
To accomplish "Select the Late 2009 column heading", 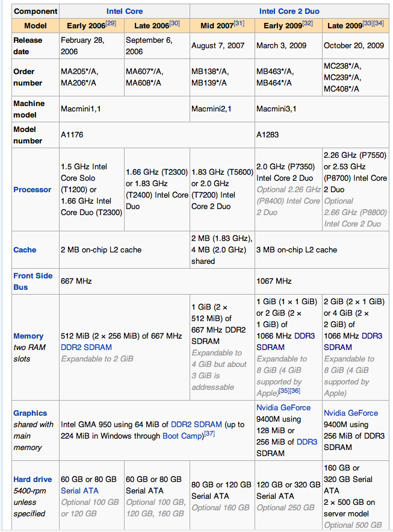I will [356, 26].
